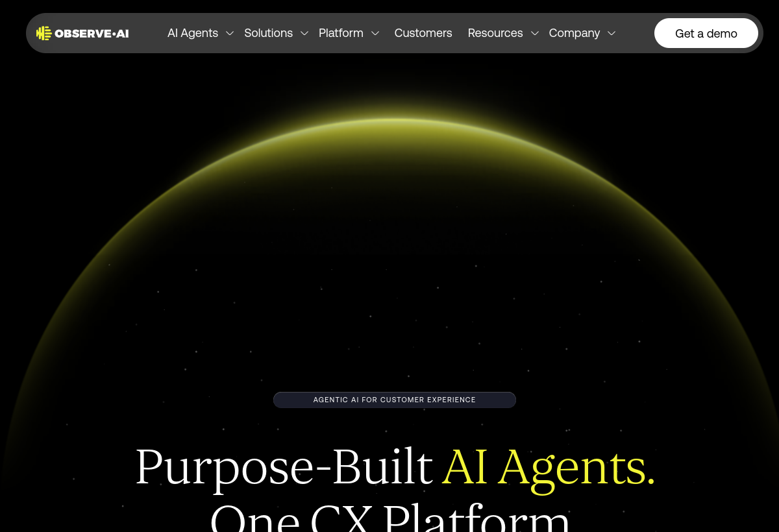Viewport: 779px width, 532px height.
Task: Open the Platform menu
Action: click(x=341, y=33)
